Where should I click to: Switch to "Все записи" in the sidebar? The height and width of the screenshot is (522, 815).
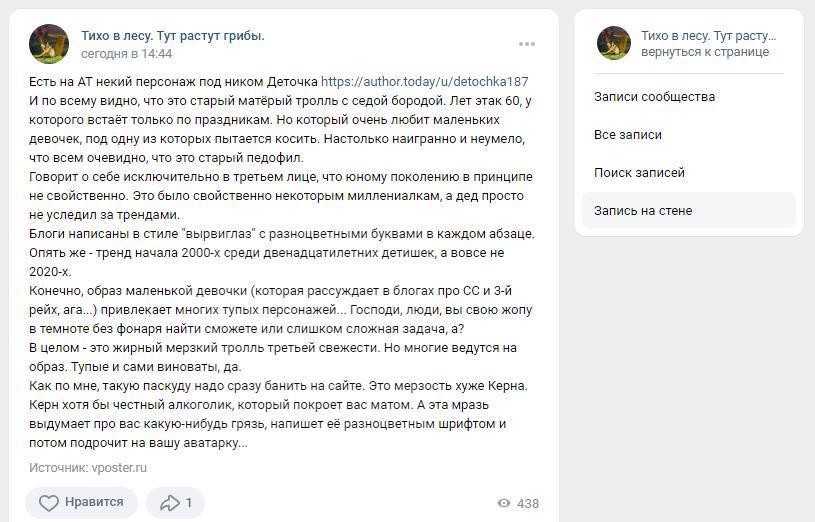pos(627,135)
